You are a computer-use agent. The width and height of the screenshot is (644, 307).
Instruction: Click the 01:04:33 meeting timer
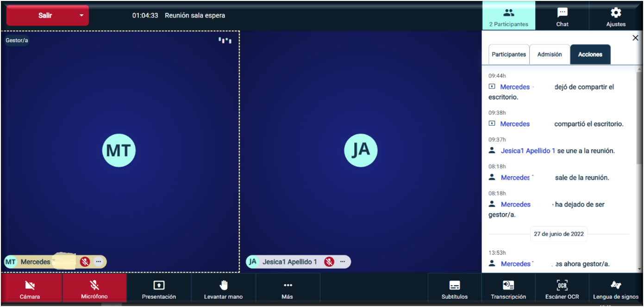click(x=145, y=15)
